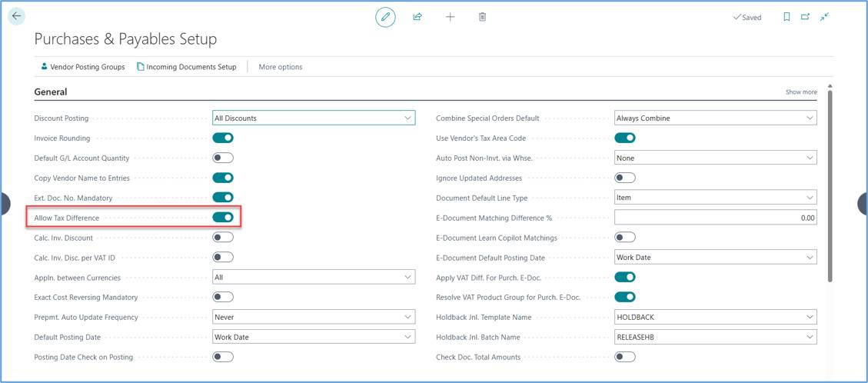The height and width of the screenshot is (383, 868).
Task: Disable Allow Tax Difference switch
Action: click(x=223, y=218)
